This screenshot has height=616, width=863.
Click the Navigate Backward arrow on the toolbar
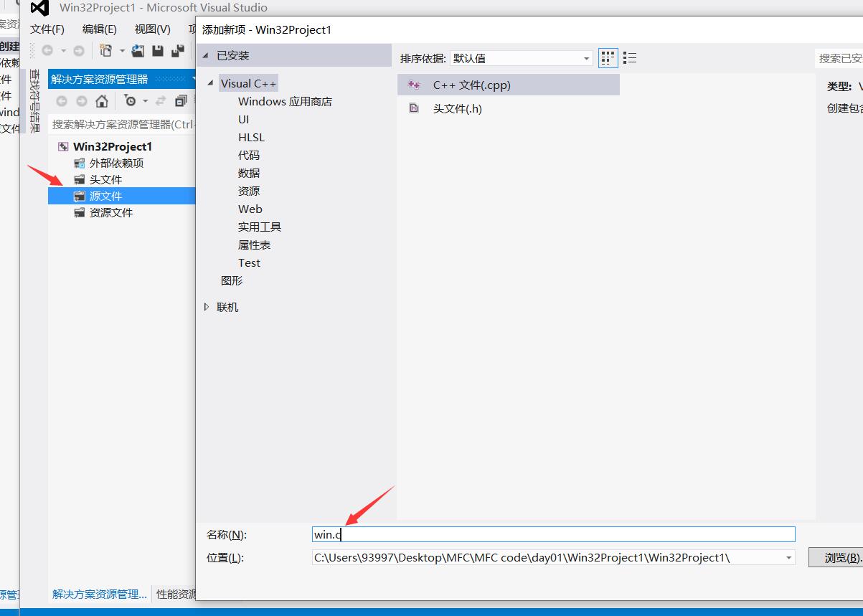[46, 50]
